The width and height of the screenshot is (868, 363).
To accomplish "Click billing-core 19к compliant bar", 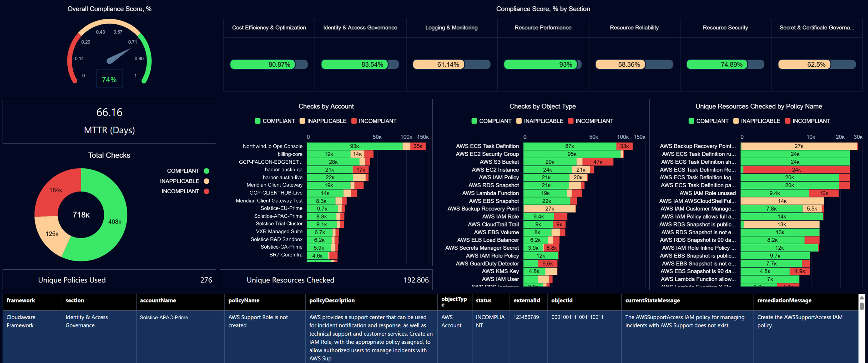I will (x=329, y=154).
